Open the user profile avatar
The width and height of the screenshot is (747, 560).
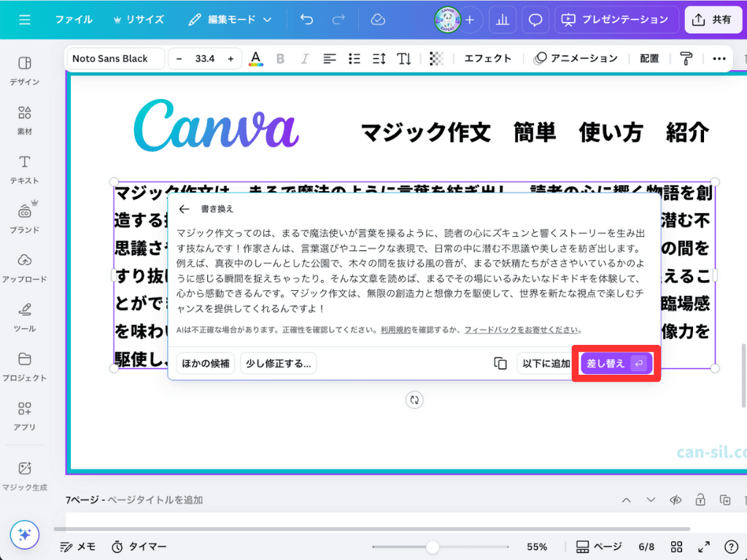(447, 20)
